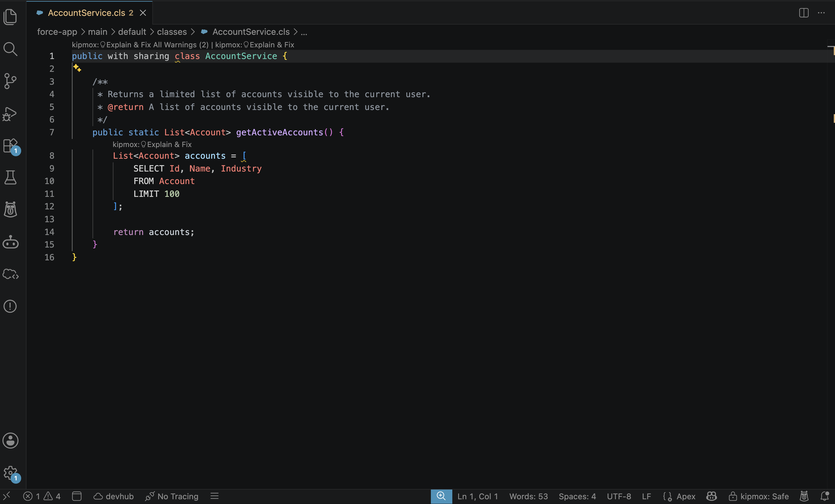Open the Source Control view

coord(10,81)
